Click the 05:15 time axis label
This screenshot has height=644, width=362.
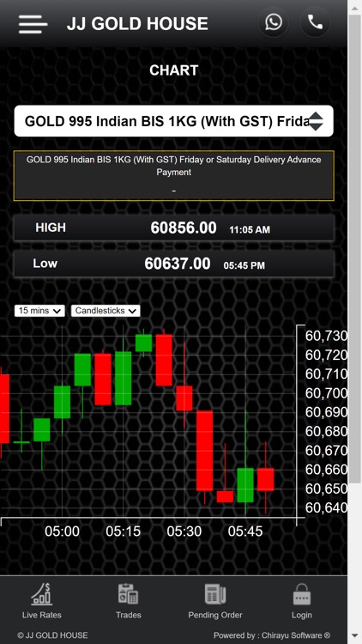point(124,532)
